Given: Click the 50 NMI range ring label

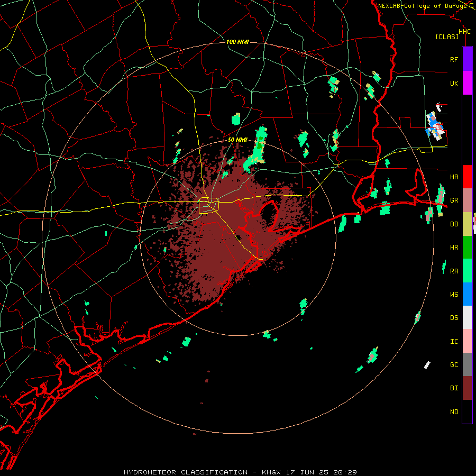Looking at the screenshot, I should [237, 140].
